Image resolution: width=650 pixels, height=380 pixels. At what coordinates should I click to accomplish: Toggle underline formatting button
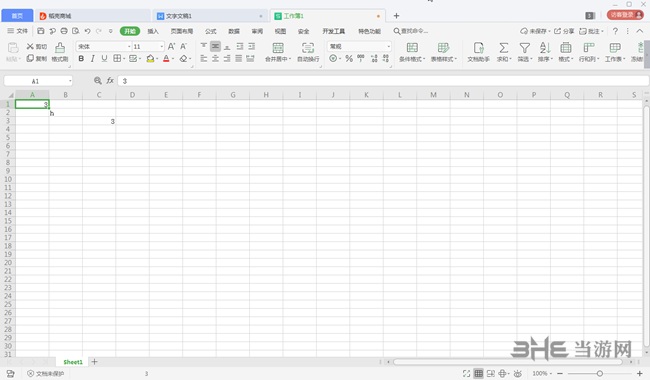pos(104,59)
